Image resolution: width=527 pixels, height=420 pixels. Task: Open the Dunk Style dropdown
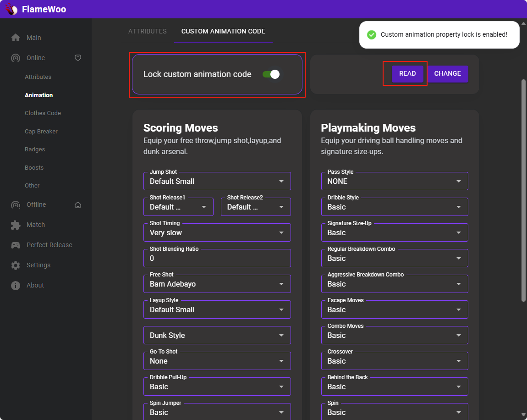217,335
